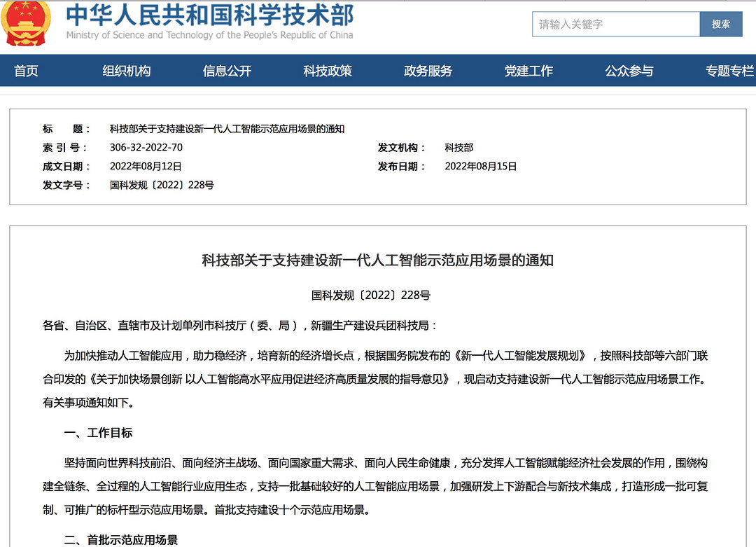Open the 信息公开 navigation menu
This screenshot has width=756, height=547.
click(x=227, y=71)
